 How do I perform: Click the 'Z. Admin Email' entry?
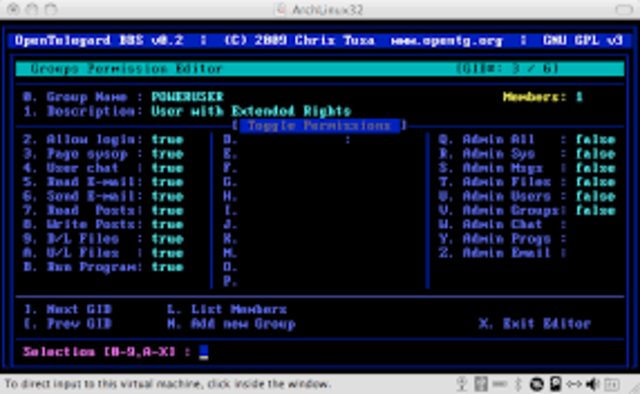click(502, 253)
